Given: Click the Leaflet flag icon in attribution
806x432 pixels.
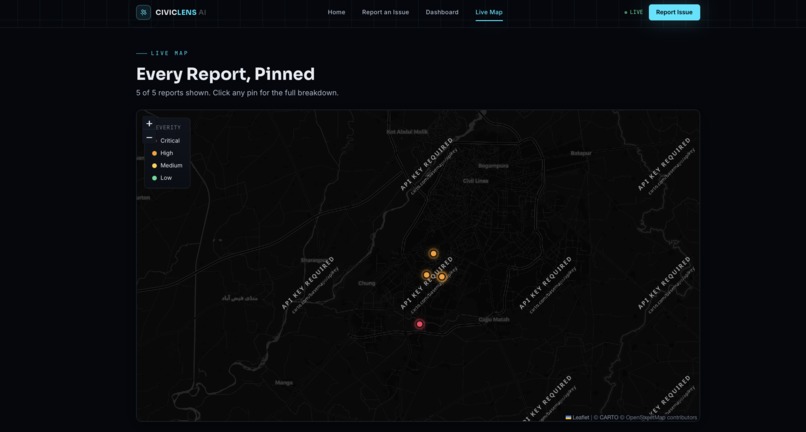Looking at the screenshot, I should click(x=569, y=418).
